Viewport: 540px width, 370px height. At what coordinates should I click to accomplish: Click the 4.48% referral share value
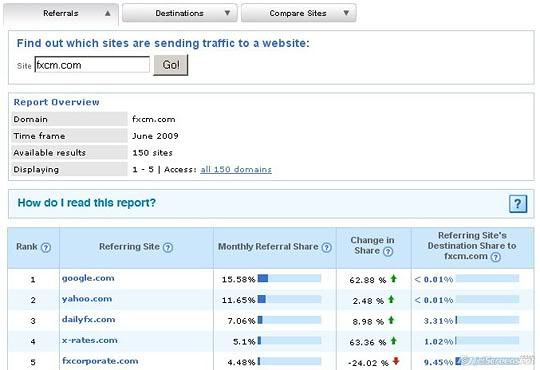click(x=241, y=362)
